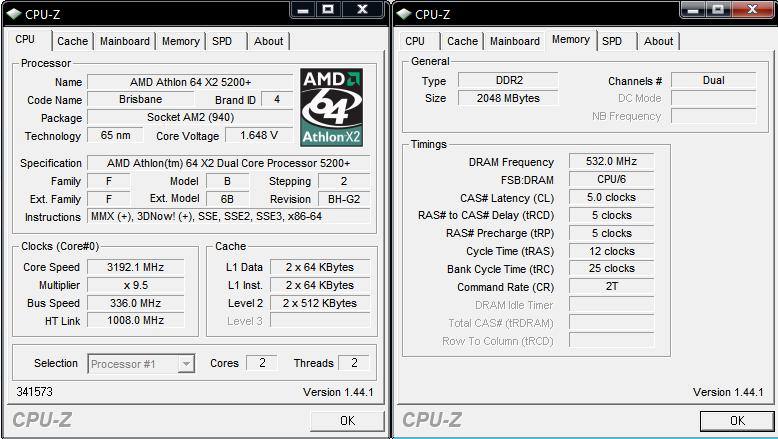The image size is (778, 439).
Task: Minimize the left CPU-Z window
Action: pyautogui.click(x=303, y=9)
